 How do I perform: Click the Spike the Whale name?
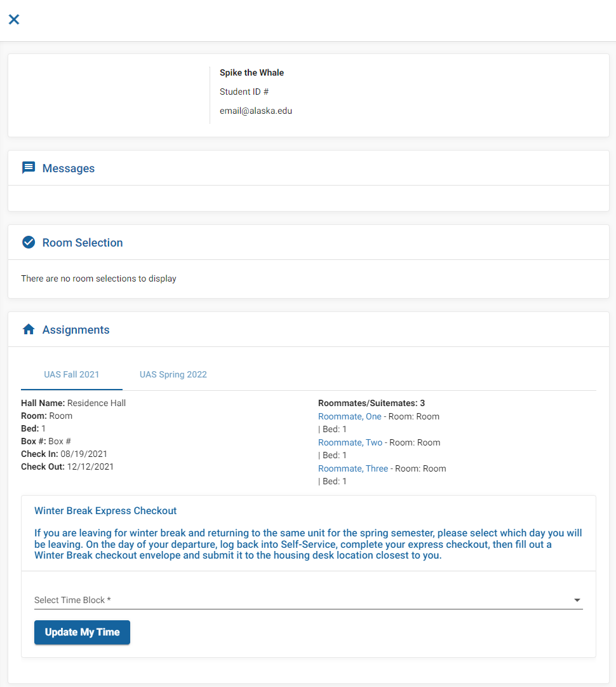tap(251, 72)
